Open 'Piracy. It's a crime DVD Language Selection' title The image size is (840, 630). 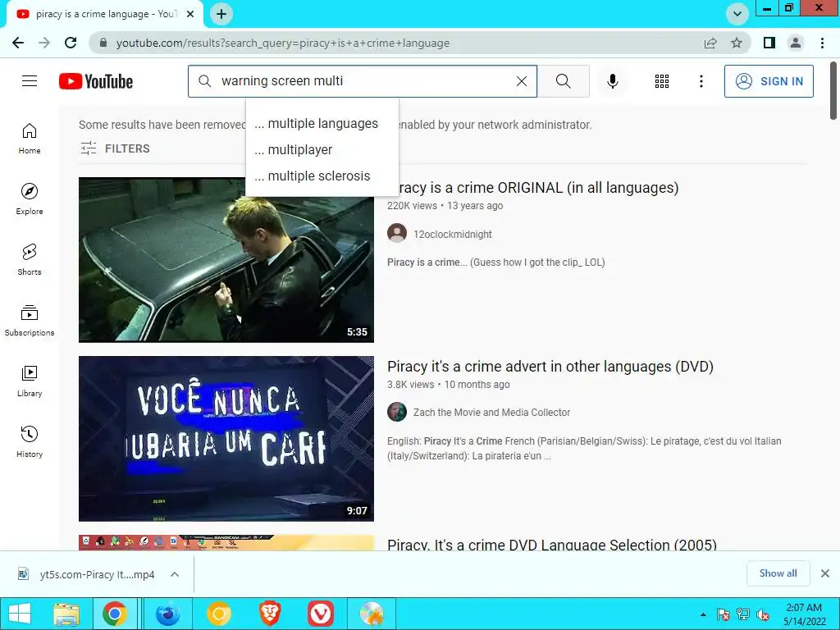(x=552, y=545)
